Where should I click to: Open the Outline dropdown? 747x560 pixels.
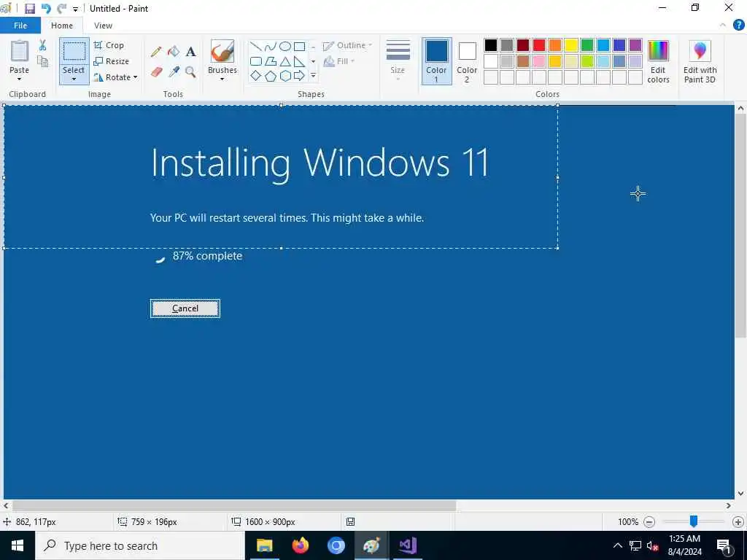[x=348, y=45]
